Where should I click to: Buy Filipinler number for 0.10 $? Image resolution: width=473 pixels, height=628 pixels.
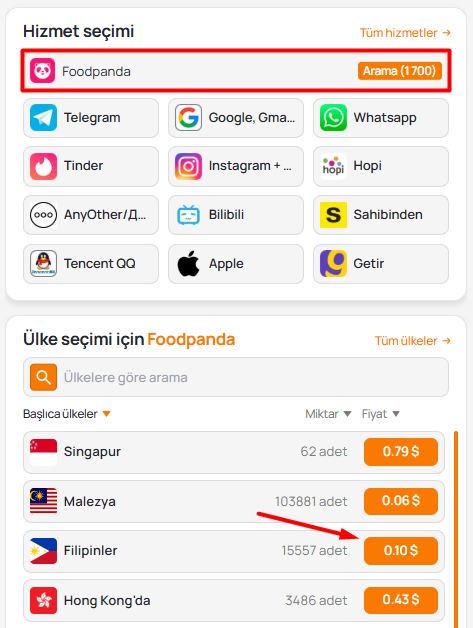pos(401,551)
